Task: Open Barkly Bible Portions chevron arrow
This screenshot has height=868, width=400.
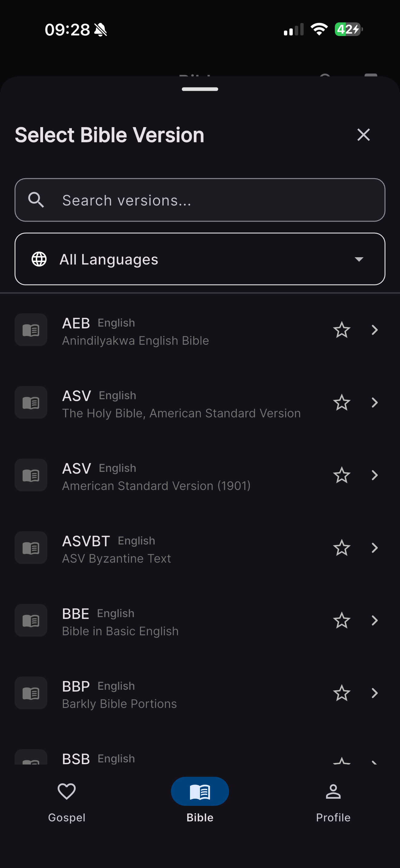Action: [x=374, y=693]
